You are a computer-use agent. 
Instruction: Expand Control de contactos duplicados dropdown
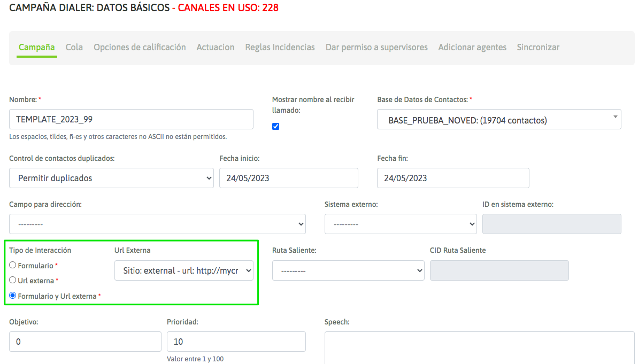pos(111,178)
